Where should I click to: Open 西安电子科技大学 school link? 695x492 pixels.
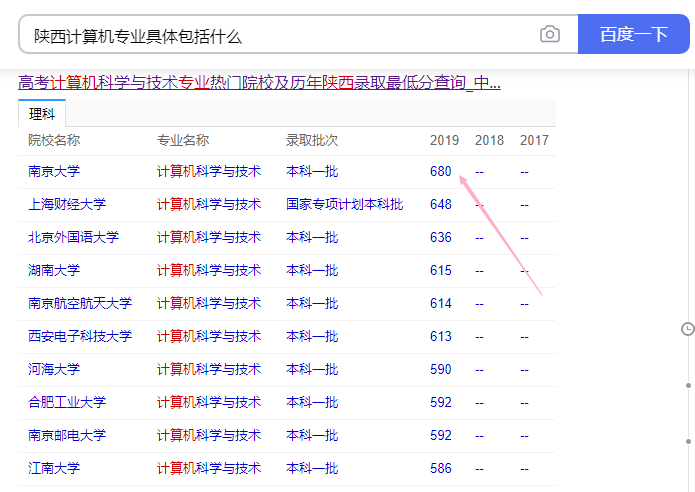[x=80, y=336]
